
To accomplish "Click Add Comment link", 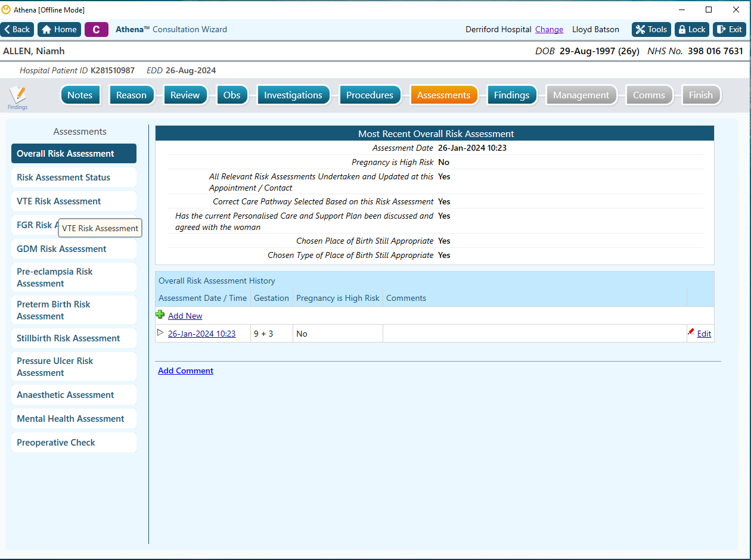I will (185, 371).
